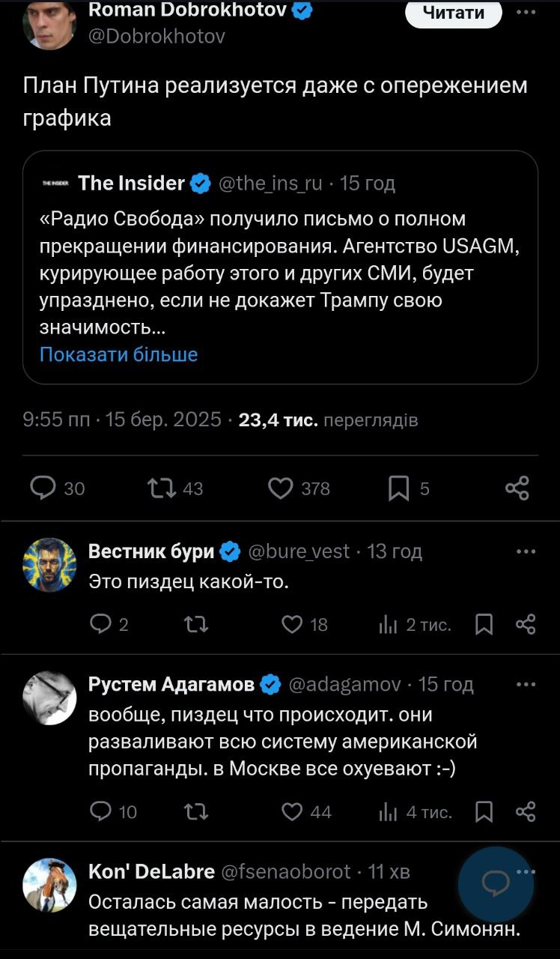View analytics of Вестник бури's reply

pos(387,624)
